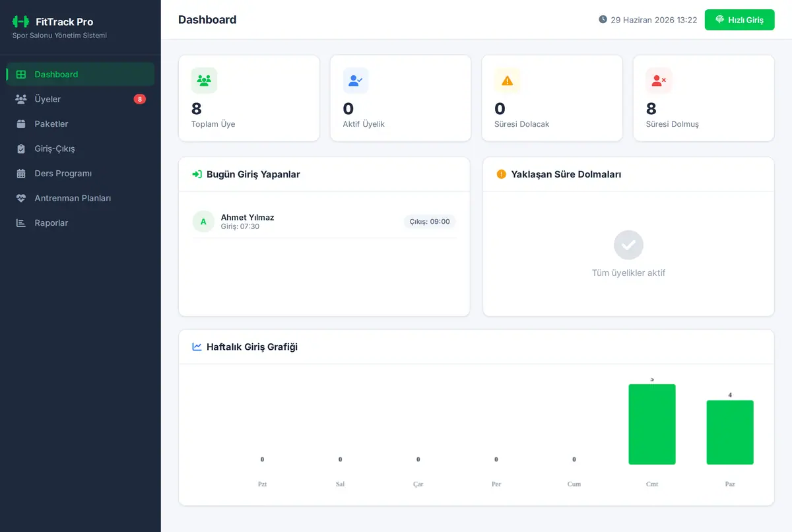The width and height of the screenshot is (792, 532).
Task: Click the Raporlar chart icon
Action: [x=21, y=223]
